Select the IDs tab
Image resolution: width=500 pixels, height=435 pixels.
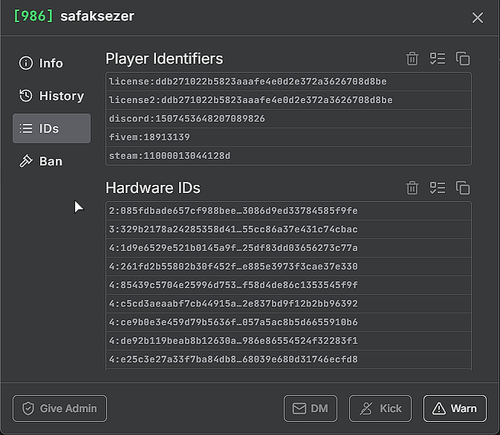pos(51,128)
